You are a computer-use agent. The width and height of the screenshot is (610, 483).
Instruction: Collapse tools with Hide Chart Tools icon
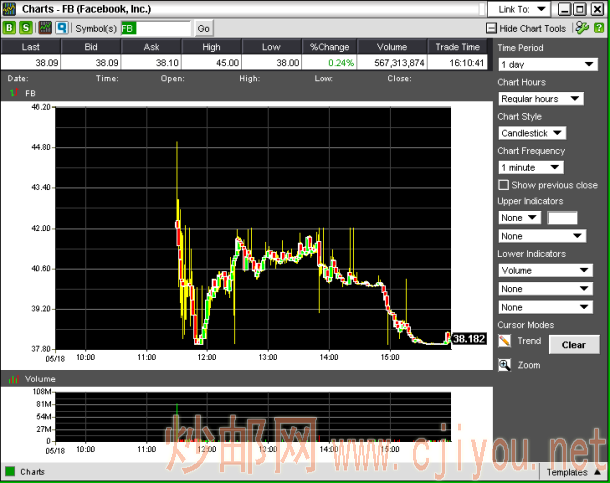491,28
